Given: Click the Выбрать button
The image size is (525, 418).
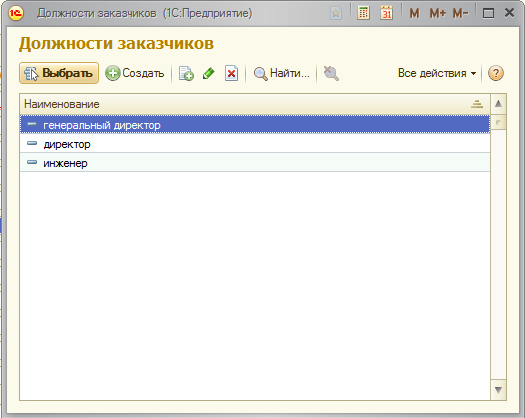Looking at the screenshot, I should pos(59,73).
